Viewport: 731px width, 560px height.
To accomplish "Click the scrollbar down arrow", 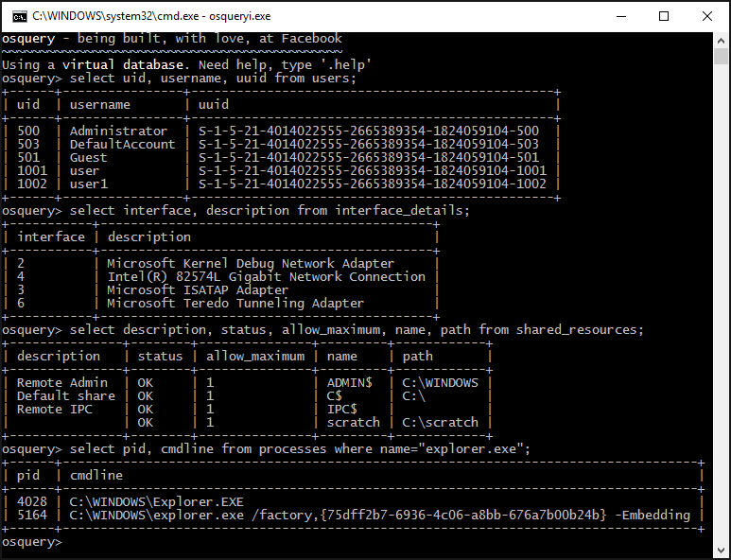I will pos(721,551).
